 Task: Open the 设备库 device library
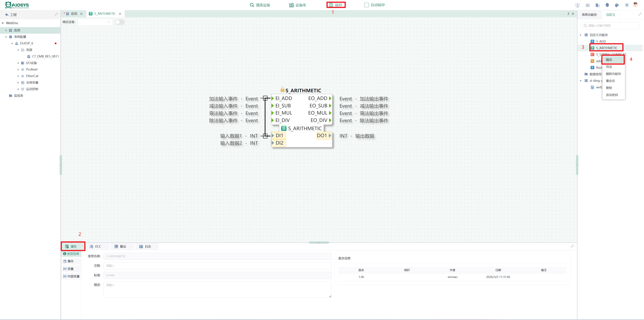[x=298, y=5]
